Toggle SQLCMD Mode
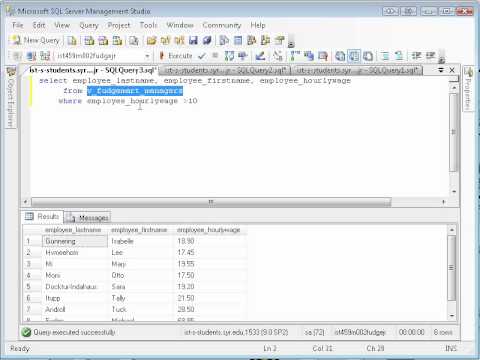The height and width of the screenshot is (360, 480). 323,56
